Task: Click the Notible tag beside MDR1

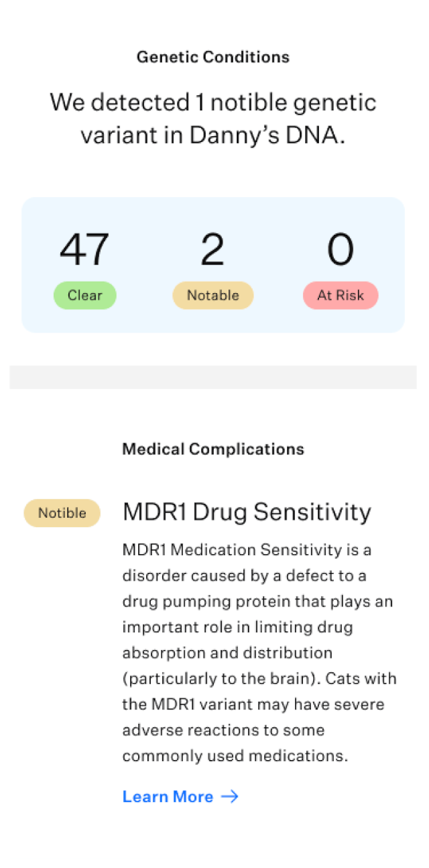Action: pyautogui.click(x=62, y=513)
